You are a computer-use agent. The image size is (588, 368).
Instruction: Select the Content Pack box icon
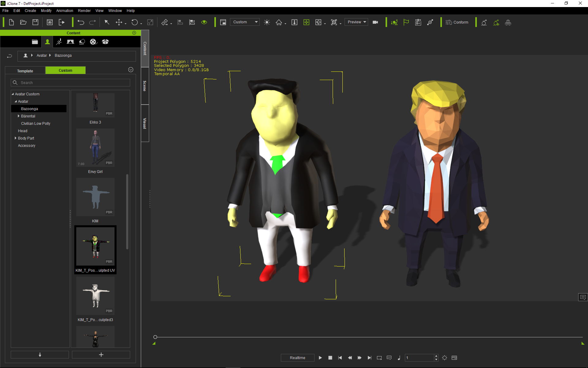pos(105,42)
